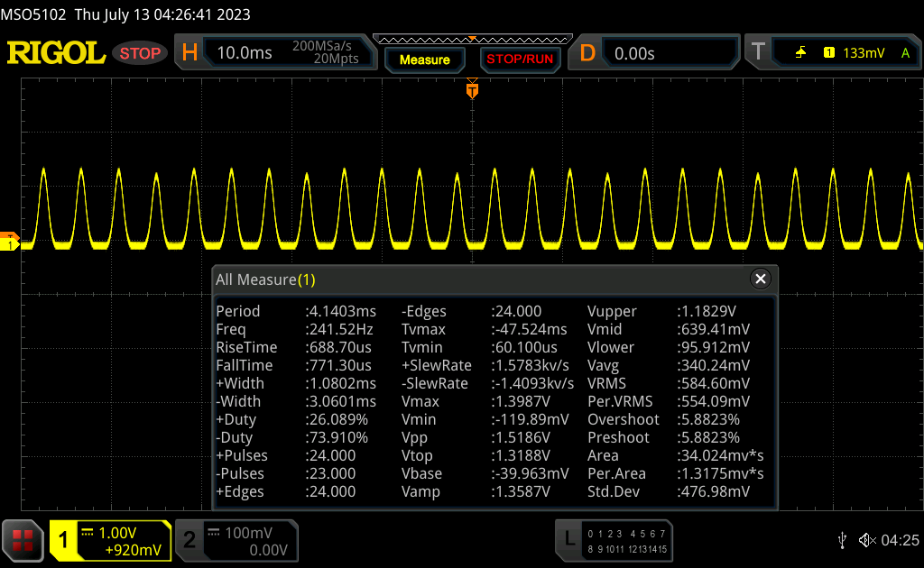Click the waveform memory position bar

(473, 40)
